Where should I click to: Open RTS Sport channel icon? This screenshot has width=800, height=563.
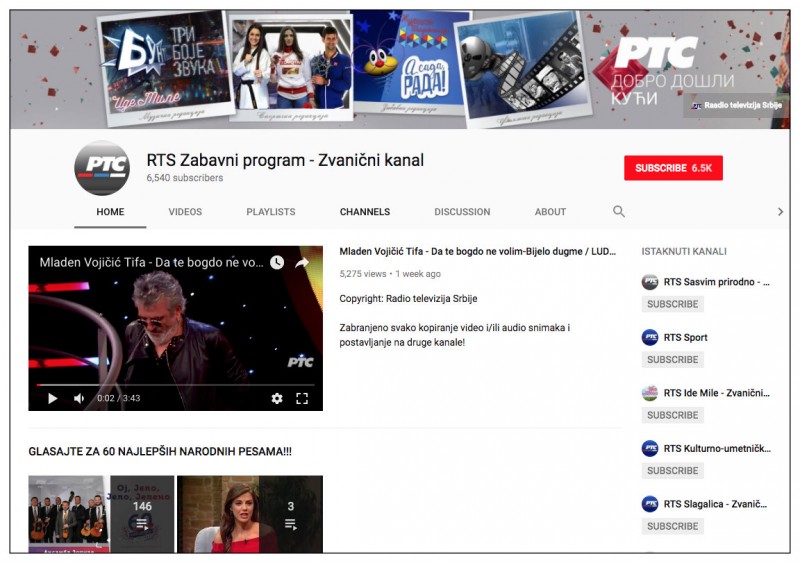[649, 337]
